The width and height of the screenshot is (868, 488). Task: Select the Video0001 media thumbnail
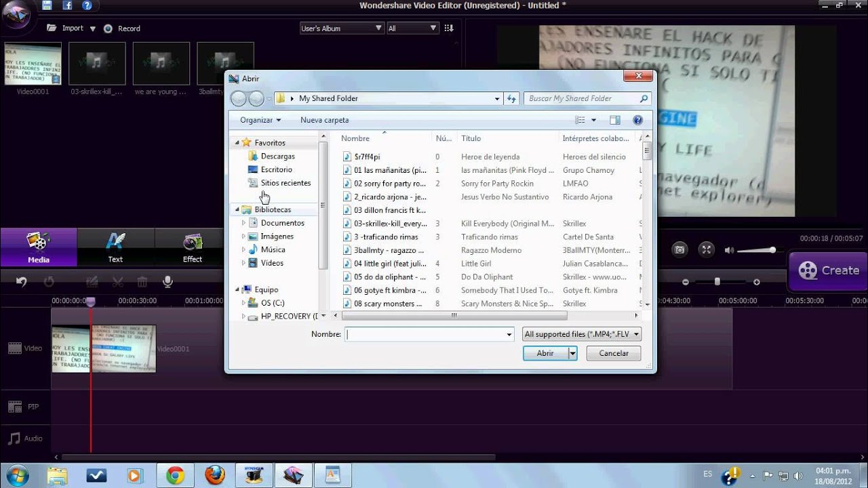[33, 64]
